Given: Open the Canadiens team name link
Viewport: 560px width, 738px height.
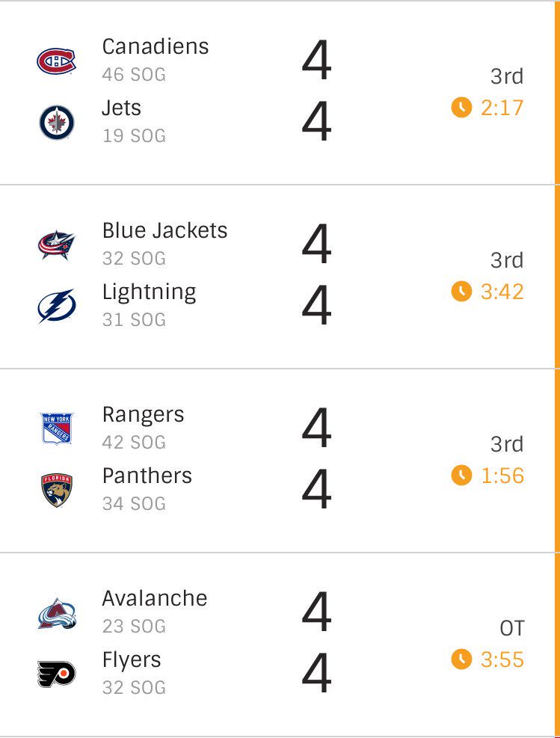Looking at the screenshot, I should pos(156,46).
